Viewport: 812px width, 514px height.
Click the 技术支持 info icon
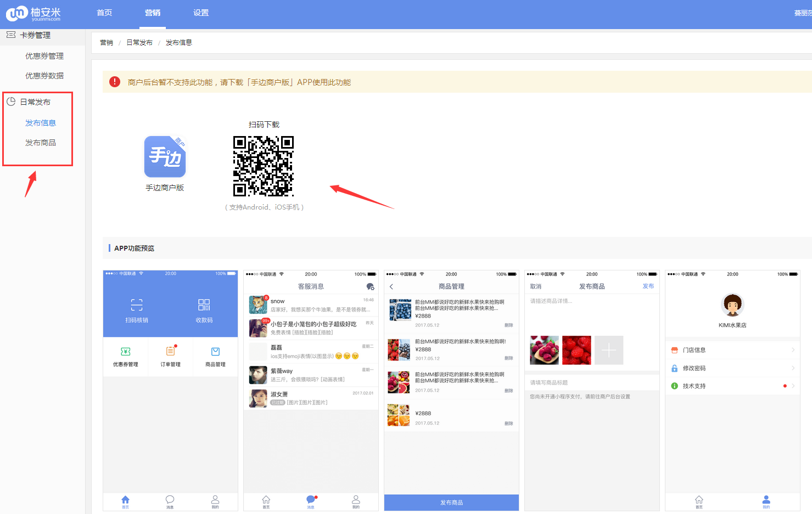675,386
